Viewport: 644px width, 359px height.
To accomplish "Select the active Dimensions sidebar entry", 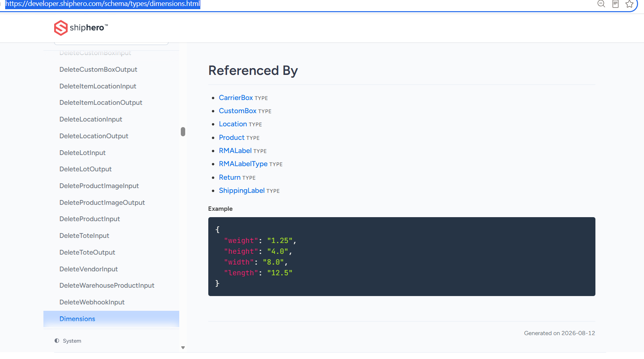I will pyautogui.click(x=111, y=319).
